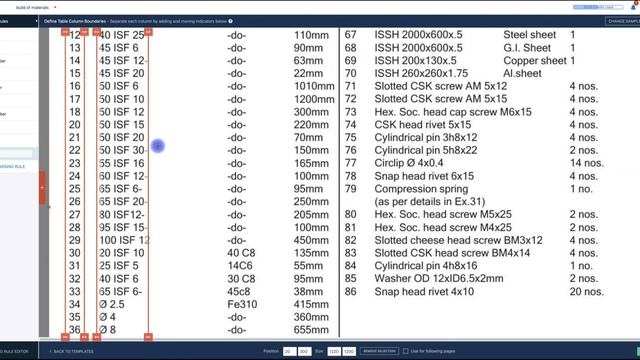Click the 'G.I. Sheet' text
The height and width of the screenshot is (360, 640).
[527, 48]
